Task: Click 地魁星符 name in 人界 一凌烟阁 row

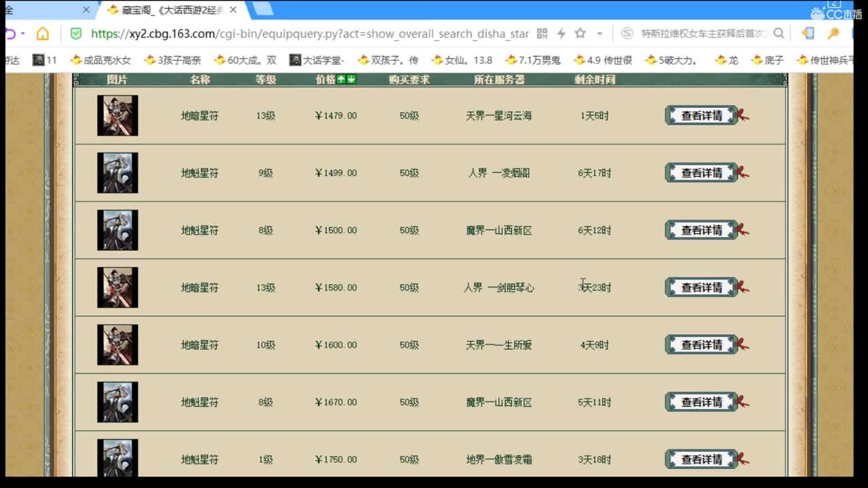Action: (x=199, y=173)
